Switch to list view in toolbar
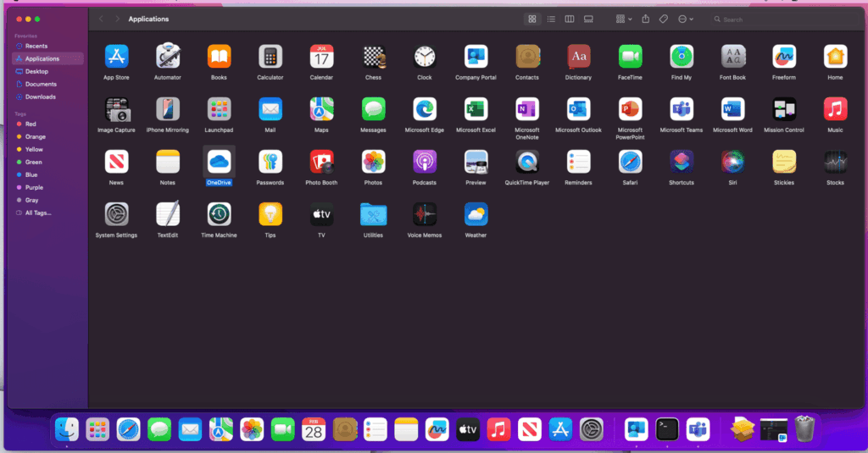 (551, 19)
